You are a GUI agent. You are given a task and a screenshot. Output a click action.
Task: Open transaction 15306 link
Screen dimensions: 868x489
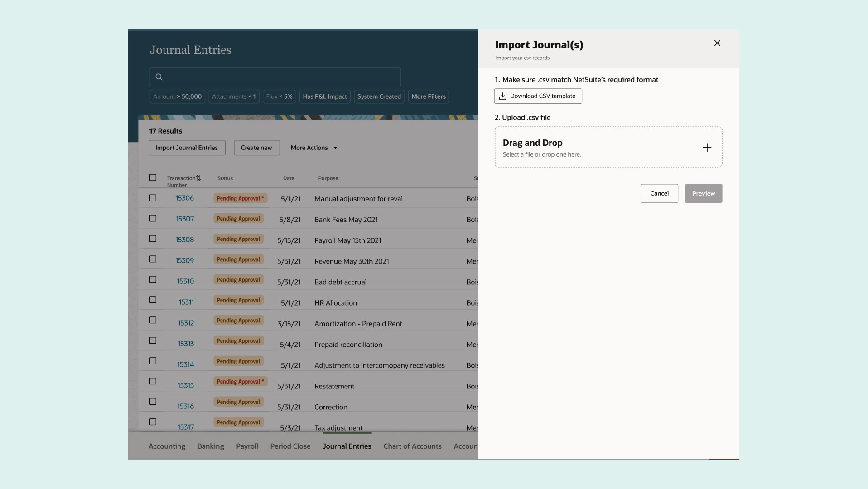tap(184, 198)
